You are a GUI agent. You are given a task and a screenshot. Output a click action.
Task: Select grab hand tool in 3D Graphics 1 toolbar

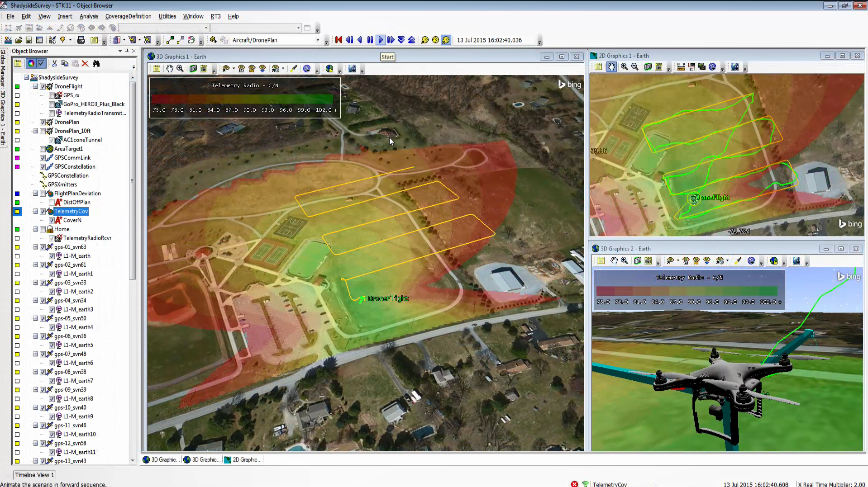click(x=170, y=69)
